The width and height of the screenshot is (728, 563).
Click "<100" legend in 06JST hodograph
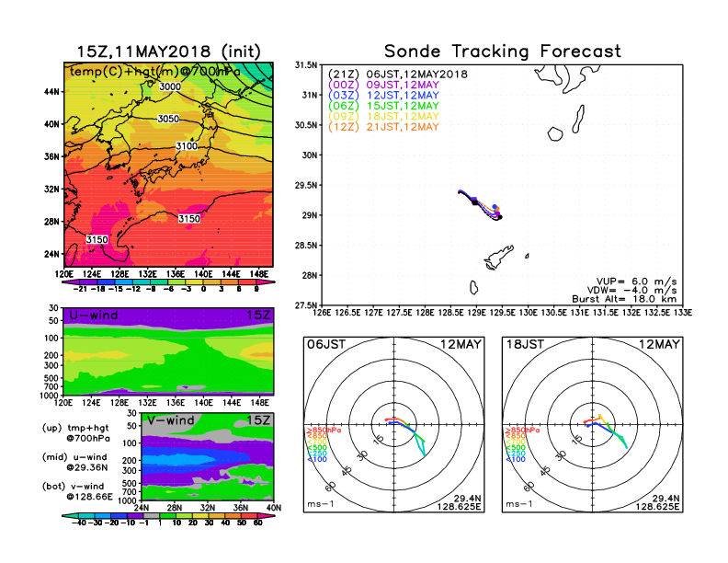pos(316,459)
